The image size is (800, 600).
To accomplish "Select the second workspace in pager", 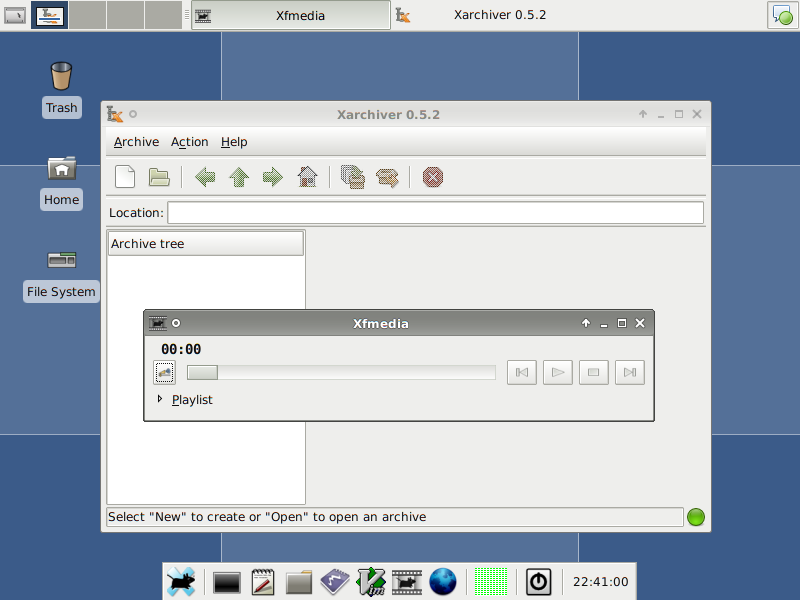I will [88, 15].
